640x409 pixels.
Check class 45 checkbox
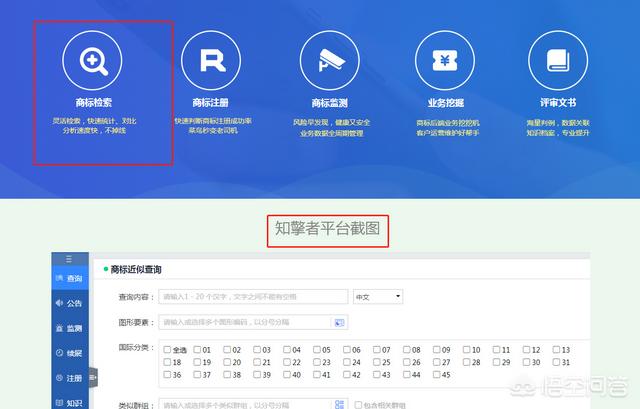436,374
